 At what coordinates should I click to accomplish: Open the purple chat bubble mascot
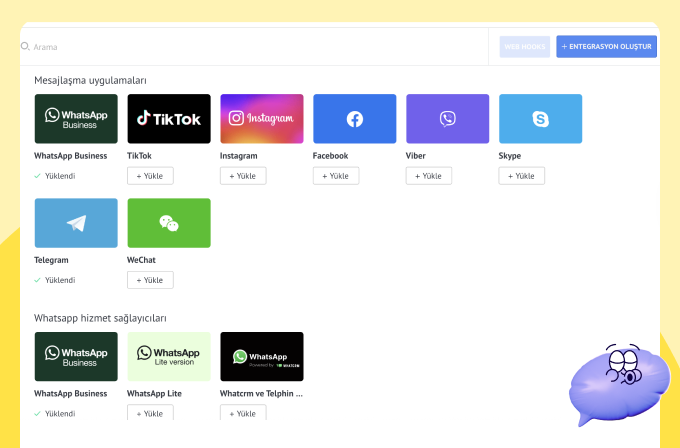pyautogui.click(x=619, y=383)
